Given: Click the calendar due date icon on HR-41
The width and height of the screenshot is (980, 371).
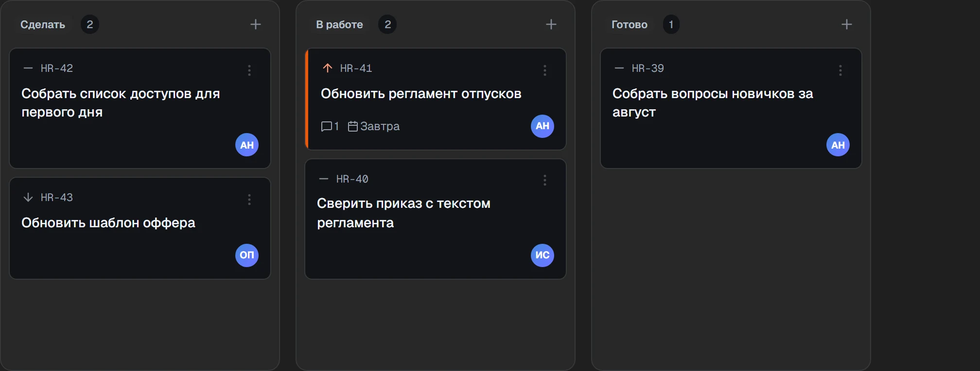Looking at the screenshot, I should (353, 126).
